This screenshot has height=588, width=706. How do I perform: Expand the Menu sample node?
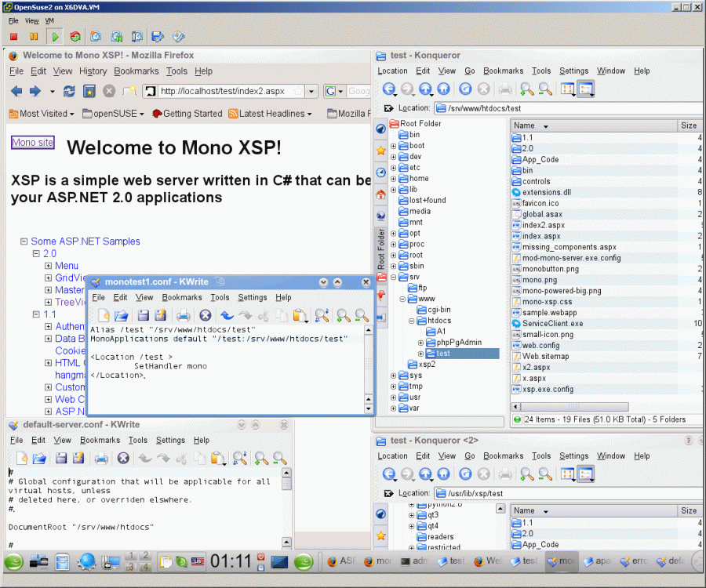pyautogui.click(x=48, y=266)
